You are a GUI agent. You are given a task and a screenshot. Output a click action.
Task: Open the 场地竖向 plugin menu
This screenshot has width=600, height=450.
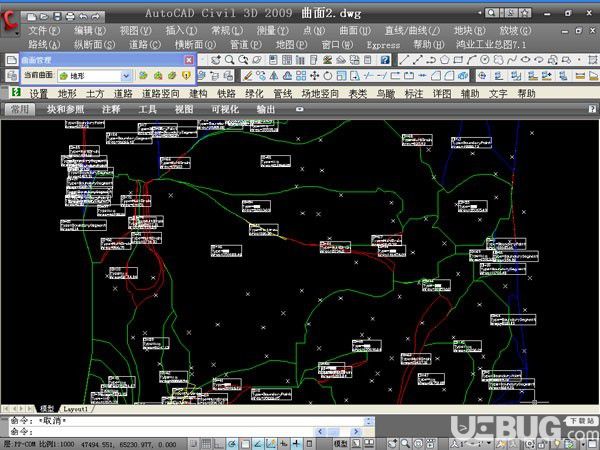tap(320, 93)
